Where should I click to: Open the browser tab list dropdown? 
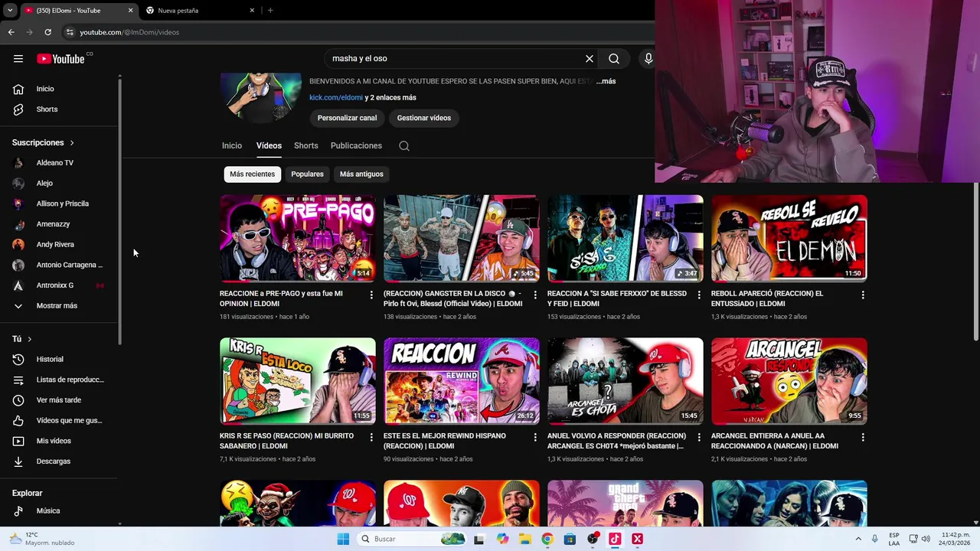[10, 10]
